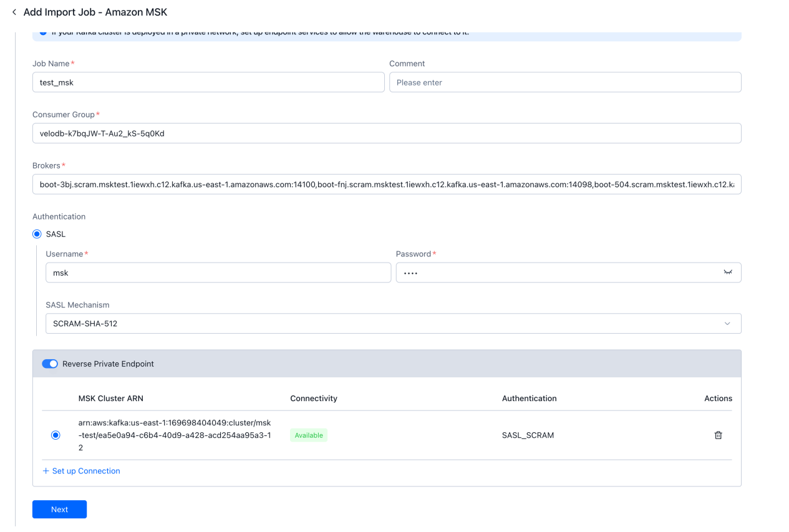Click the MSK Cluster ARN column header
Screen dimensions: 789x532
click(111, 399)
